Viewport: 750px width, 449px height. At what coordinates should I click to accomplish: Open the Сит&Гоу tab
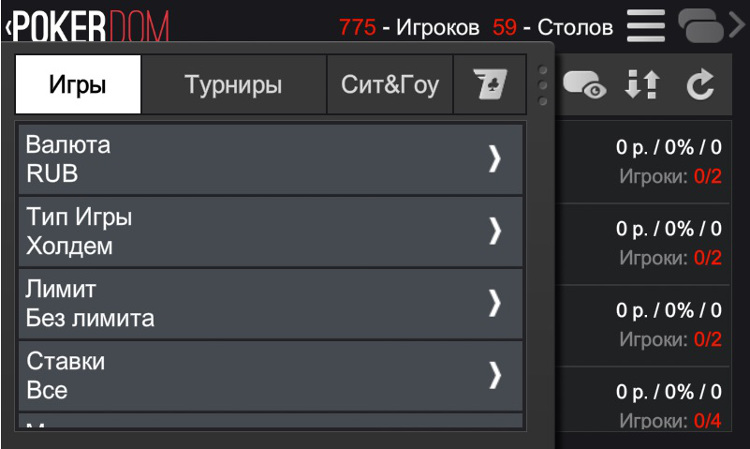[389, 85]
